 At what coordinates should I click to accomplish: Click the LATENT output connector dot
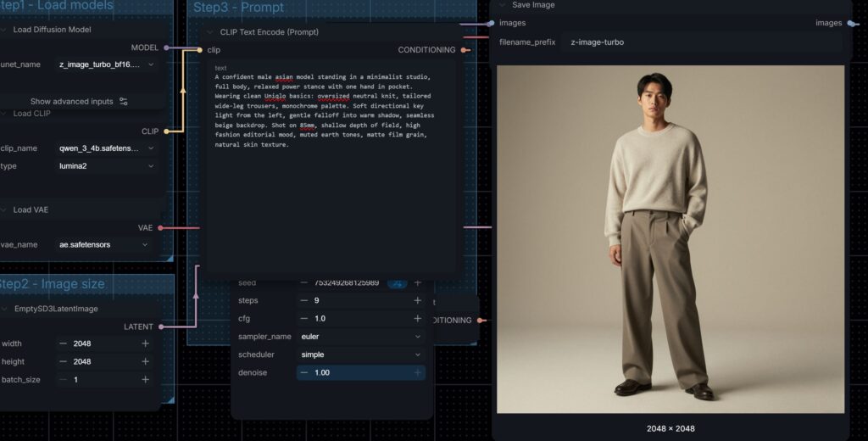pyautogui.click(x=161, y=327)
